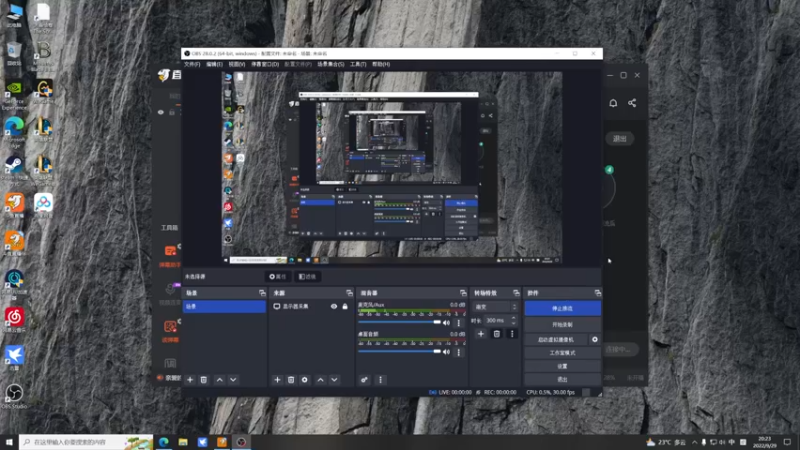Image resolution: width=800 pixels, height=450 pixels.
Task: Remove the selected source with trash icon
Action: tap(291, 380)
